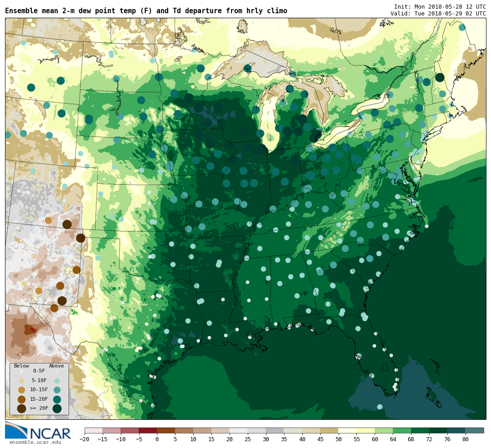Click the '10-15F' legend label
491x448 pixels.
tap(39, 390)
